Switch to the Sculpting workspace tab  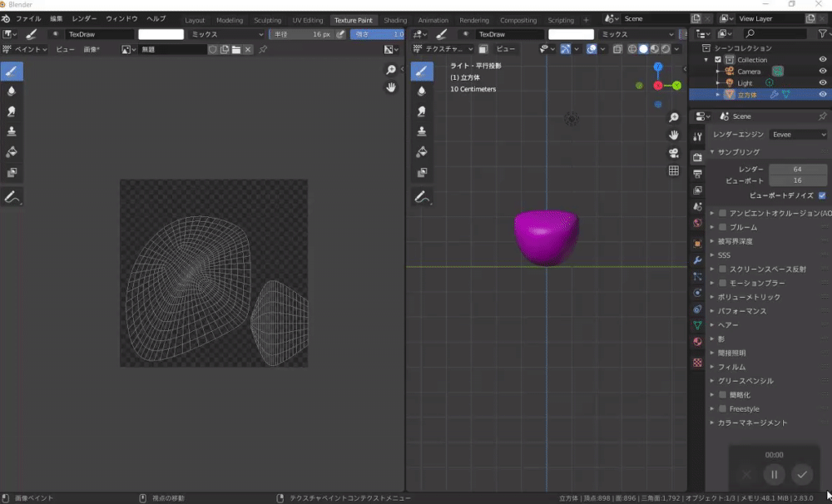267,20
